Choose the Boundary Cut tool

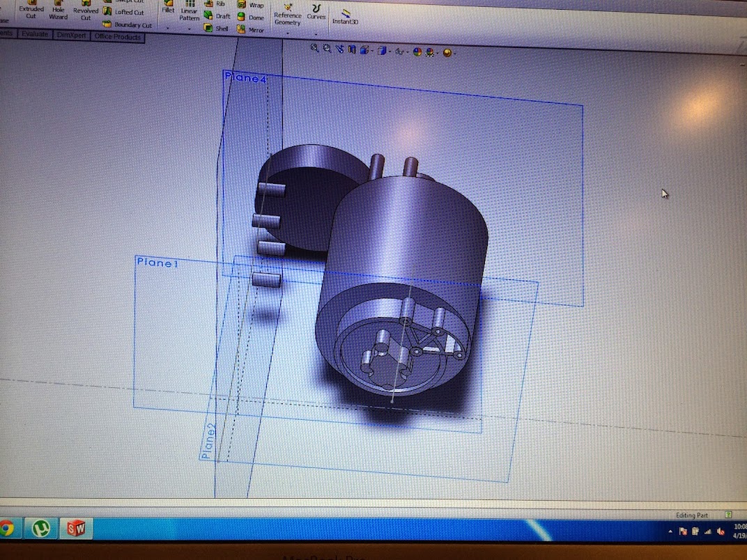[x=128, y=24]
